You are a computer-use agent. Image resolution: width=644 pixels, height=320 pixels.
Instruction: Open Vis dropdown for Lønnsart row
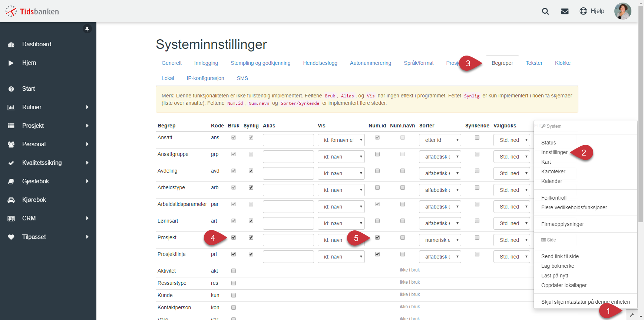pos(341,223)
